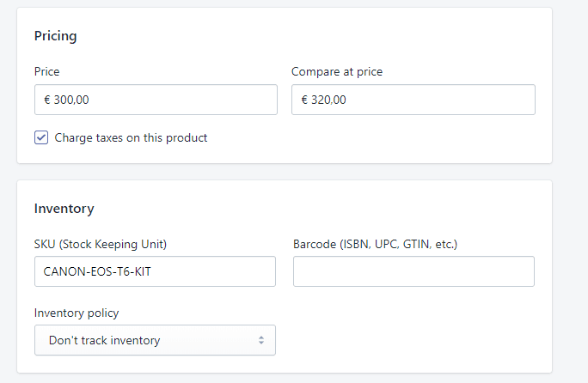Click the euro symbol in the Price field
Viewport: 588px width, 383px height.
47,100
